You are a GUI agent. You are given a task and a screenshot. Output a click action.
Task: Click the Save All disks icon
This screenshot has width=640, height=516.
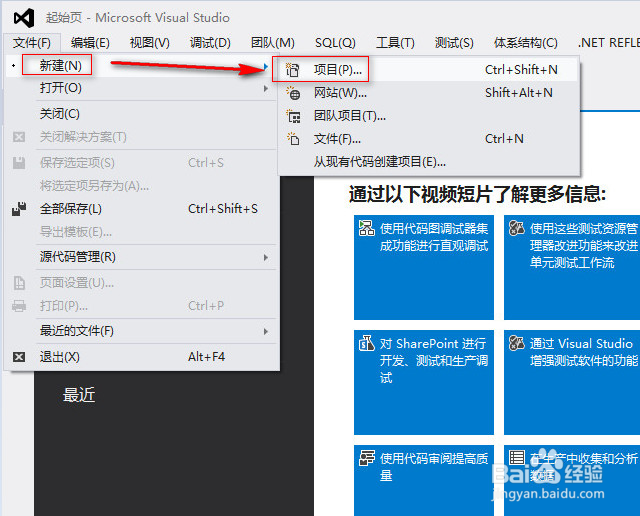19,209
